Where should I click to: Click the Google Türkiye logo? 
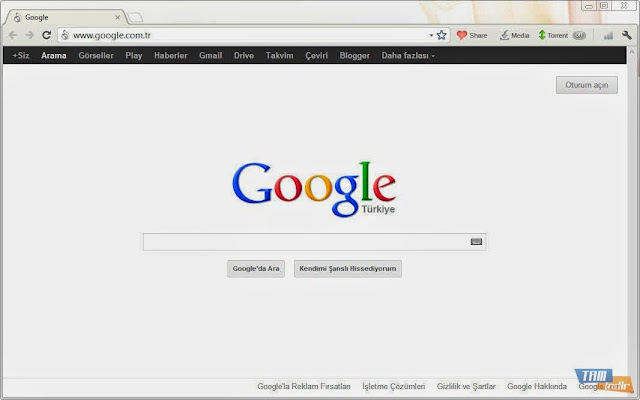[314, 189]
